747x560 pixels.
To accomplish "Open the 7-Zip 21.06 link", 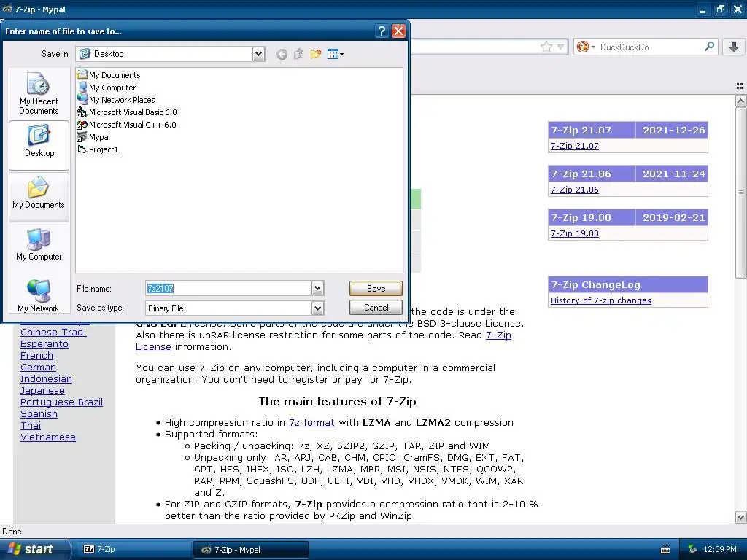I will coord(575,190).
